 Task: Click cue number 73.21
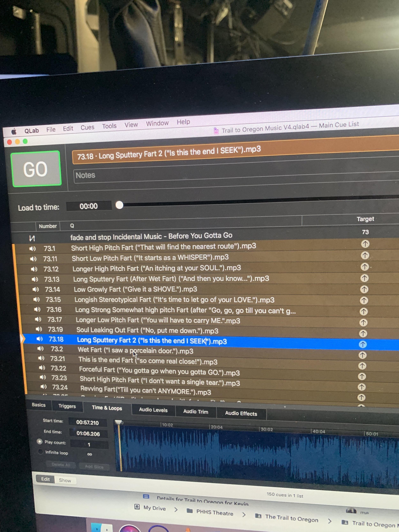[x=57, y=359]
